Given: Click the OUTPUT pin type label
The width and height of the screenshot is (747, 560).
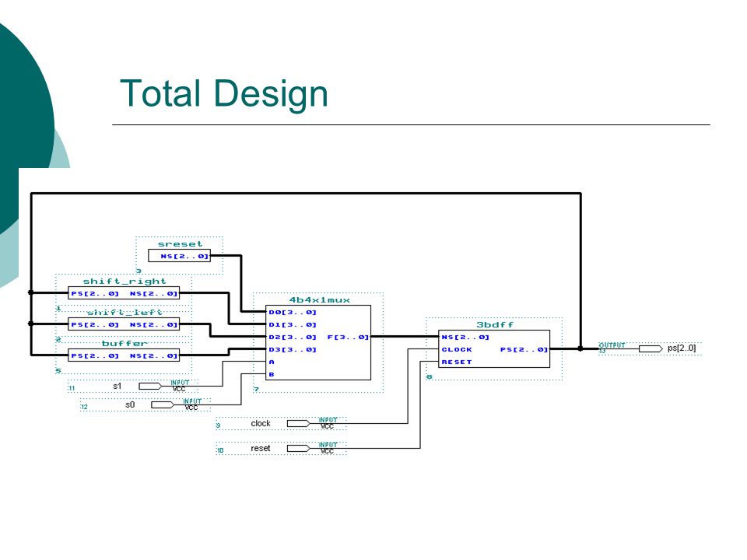Looking at the screenshot, I should click(x=612, y=345).
